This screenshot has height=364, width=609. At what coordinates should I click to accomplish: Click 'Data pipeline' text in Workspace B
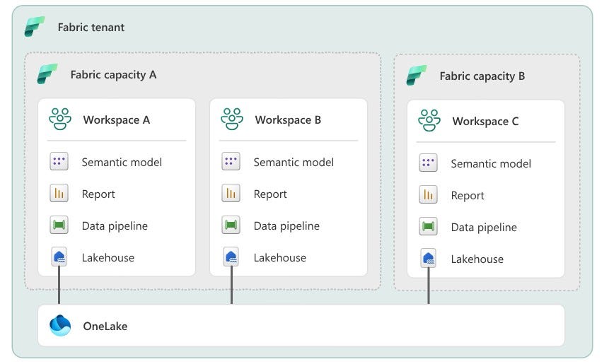point(286,226)
